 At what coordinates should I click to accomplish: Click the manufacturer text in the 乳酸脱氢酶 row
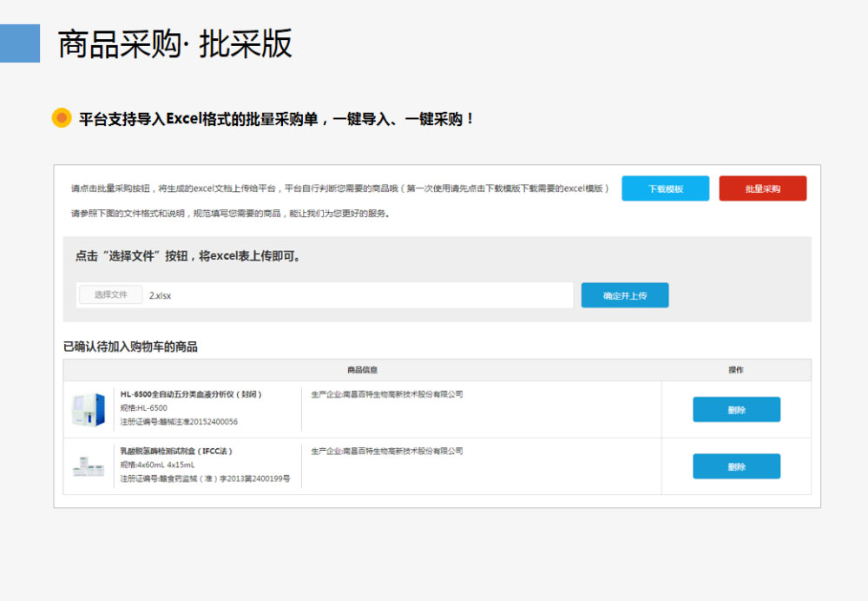coord(387,452)
